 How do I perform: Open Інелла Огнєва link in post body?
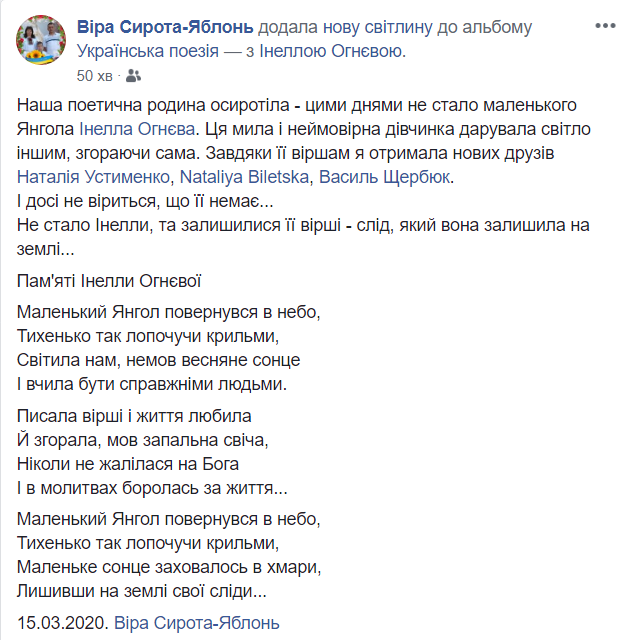[x=137, y=129]
